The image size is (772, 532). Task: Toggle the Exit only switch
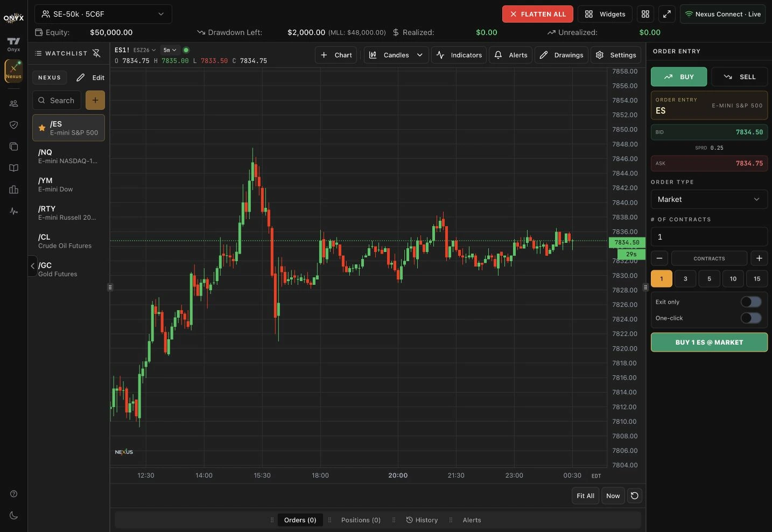click(x=751, y=302)
